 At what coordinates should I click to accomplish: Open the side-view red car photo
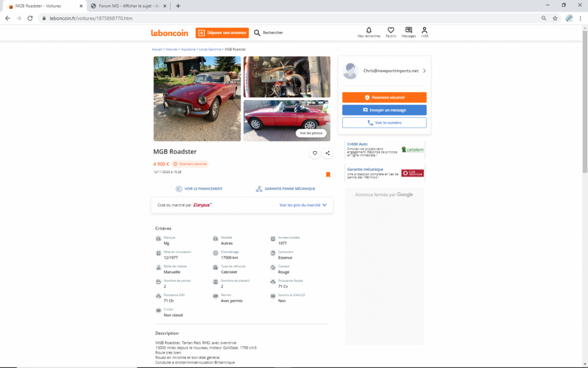[x=287, y=121]
